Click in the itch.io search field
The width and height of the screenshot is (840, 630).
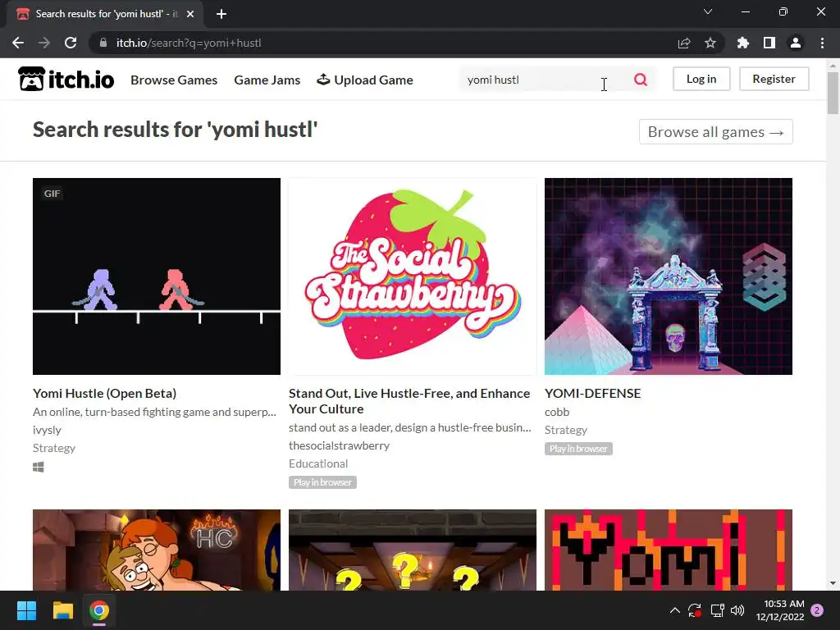(x=544, y=80)
